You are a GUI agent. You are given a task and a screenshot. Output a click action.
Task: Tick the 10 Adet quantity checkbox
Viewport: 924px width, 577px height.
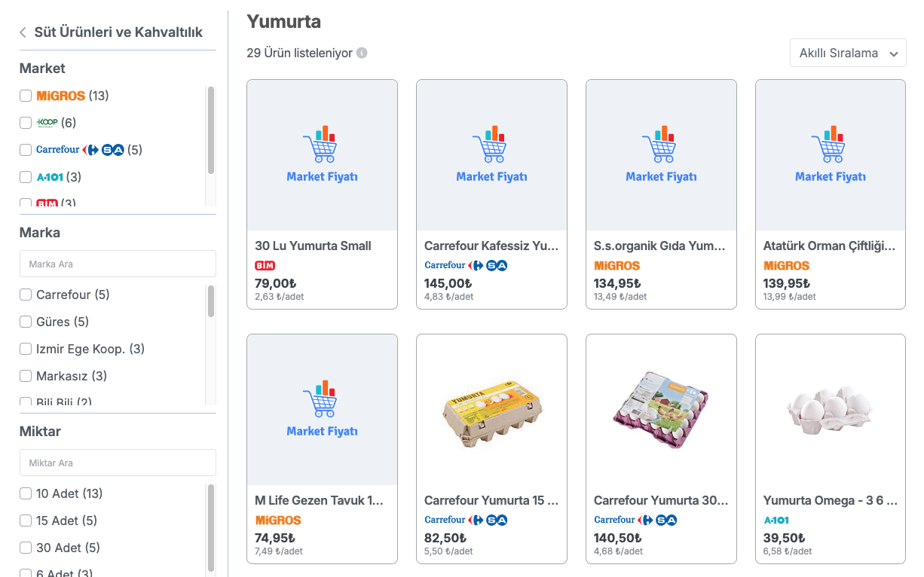[x=26, y=493]
